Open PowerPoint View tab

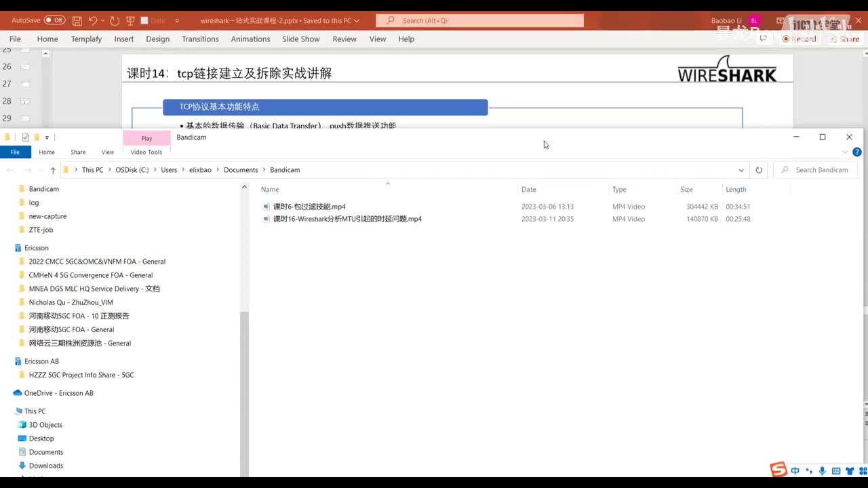click(378, 39)
